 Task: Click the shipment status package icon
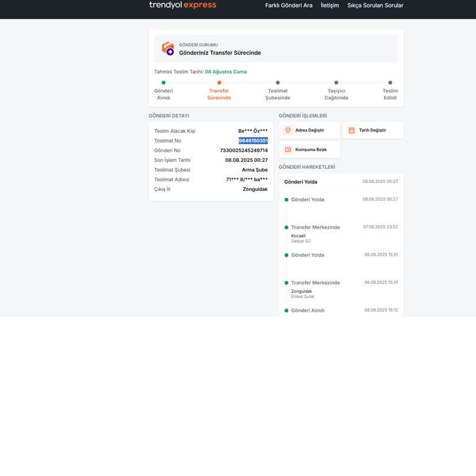point(167,48)
